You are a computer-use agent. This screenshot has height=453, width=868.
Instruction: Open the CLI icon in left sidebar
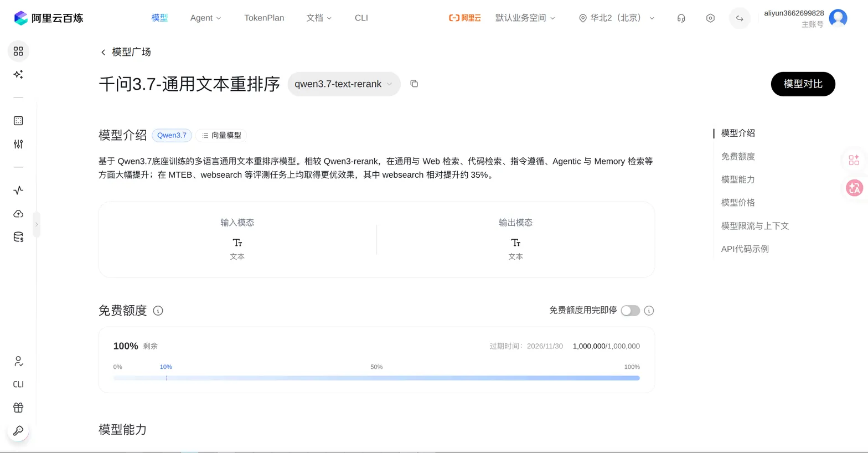(x=18, y=384)
